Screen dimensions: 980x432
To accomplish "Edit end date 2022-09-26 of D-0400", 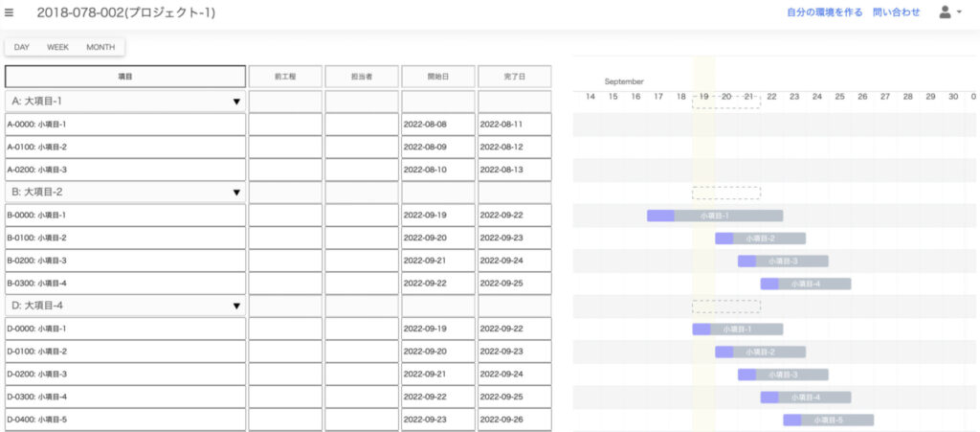I will [x=514, y=419].
